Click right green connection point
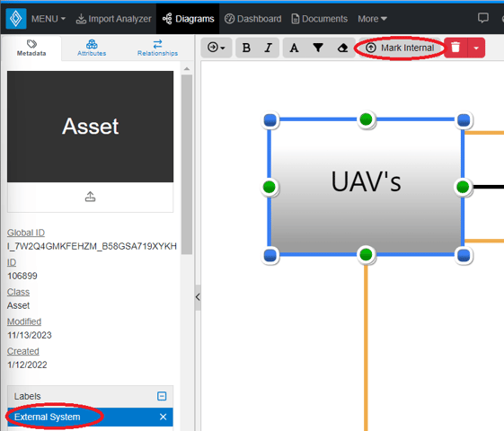Screen dimensions: 504x431 [463, 187]
